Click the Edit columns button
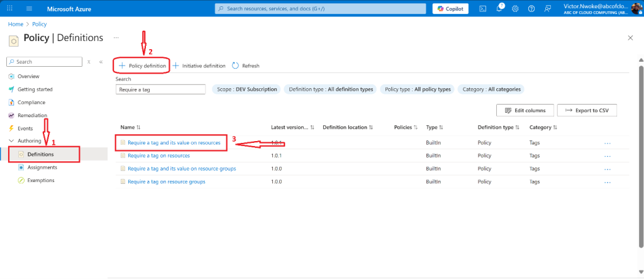Viewport: 644px width, 279px height. coord(525,110)
